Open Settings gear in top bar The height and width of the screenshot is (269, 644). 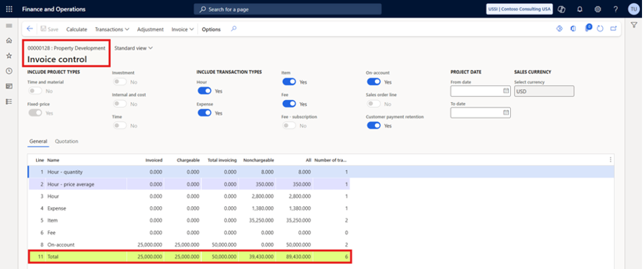pos(598,9)
